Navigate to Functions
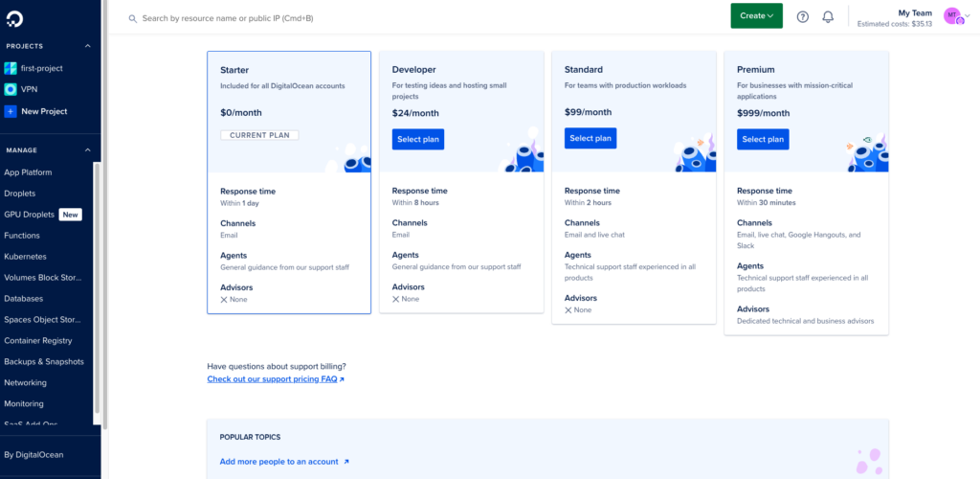Viewport: 980px width, 479px height. [22, 236]
